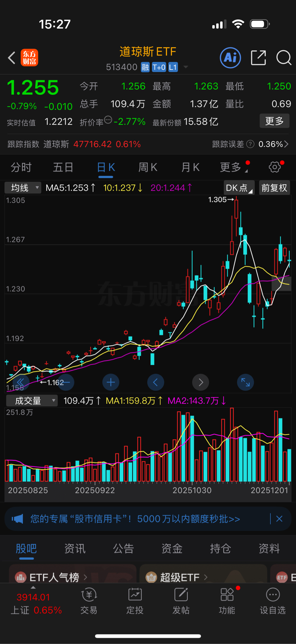The height and width of the screenshot is (644, 296).
Task: Zoom in chart with plus icon
Action: click(x=111, y=382)
